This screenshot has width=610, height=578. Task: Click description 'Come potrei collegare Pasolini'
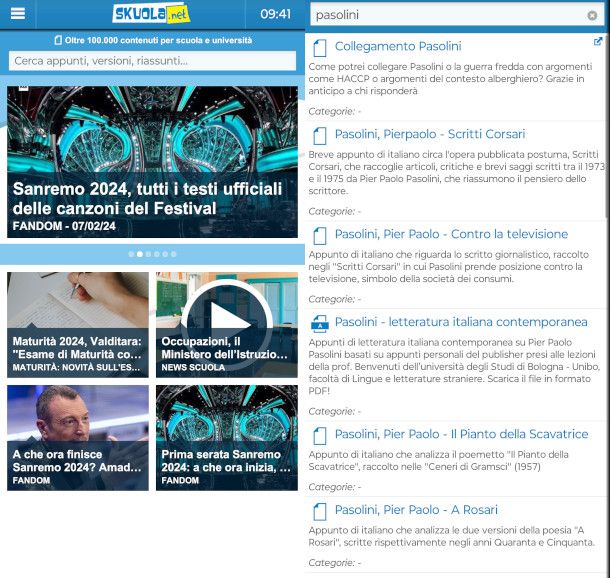pos(450,79)
